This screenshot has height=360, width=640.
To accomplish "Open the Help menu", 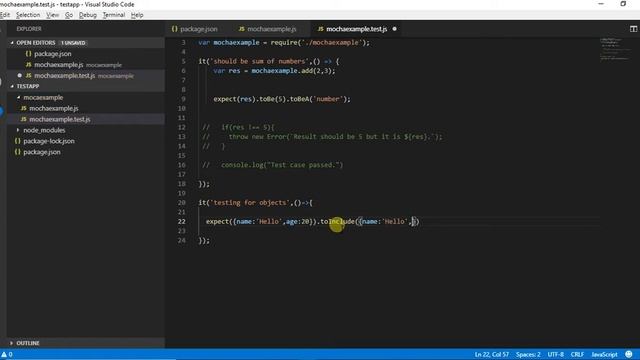I will tap(137, 15).
